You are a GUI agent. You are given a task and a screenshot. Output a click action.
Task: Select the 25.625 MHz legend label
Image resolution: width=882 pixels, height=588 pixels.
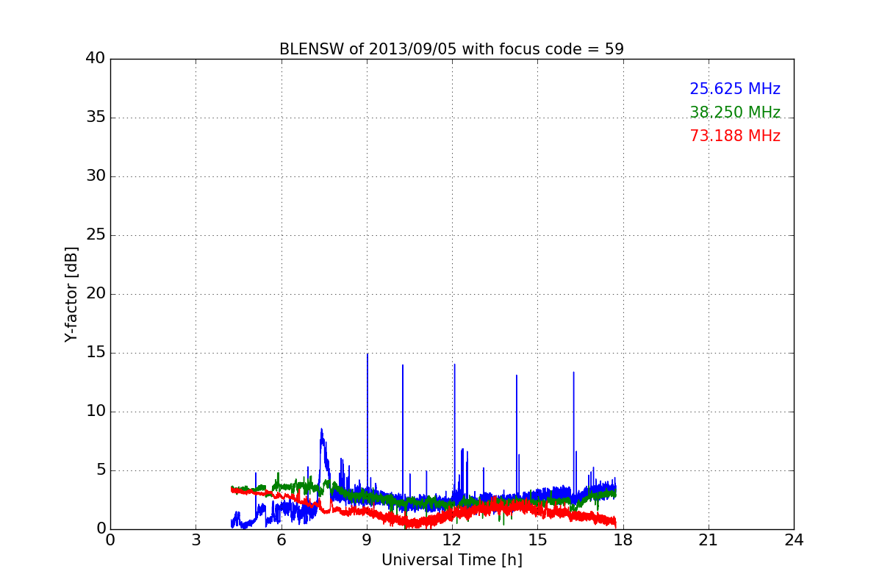735,89
